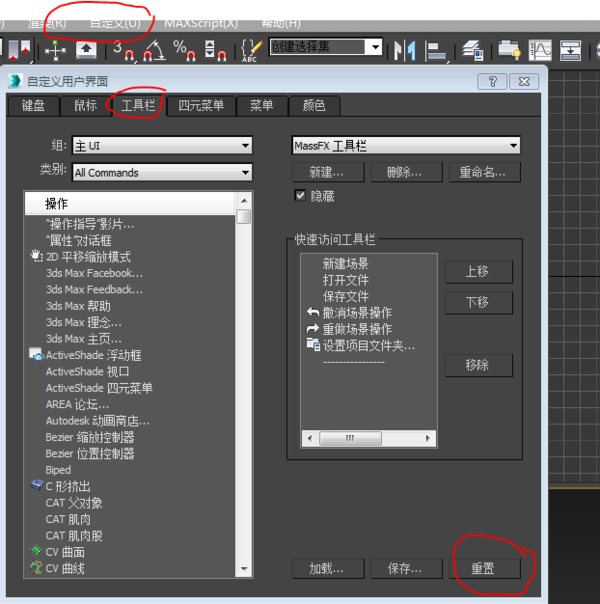Open Edit Named Selection Sets (ABC) icon
Screen dimensions: 600x604
click(251, 50)
